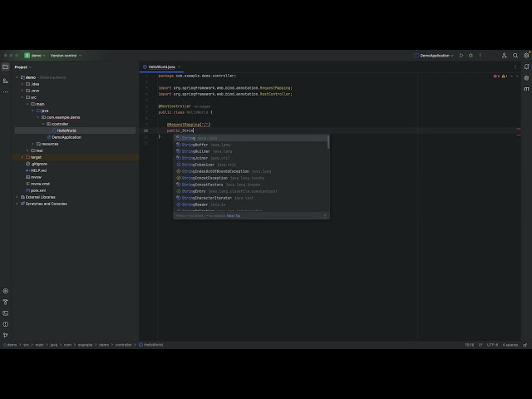Screen dimensions: 532x399
Task: Click the red error count indicator
Action: click(496, 76)
